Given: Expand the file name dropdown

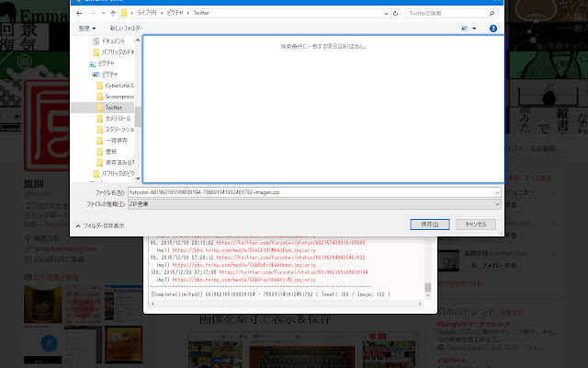Looking at the screenshot, I should coord(497,191).
